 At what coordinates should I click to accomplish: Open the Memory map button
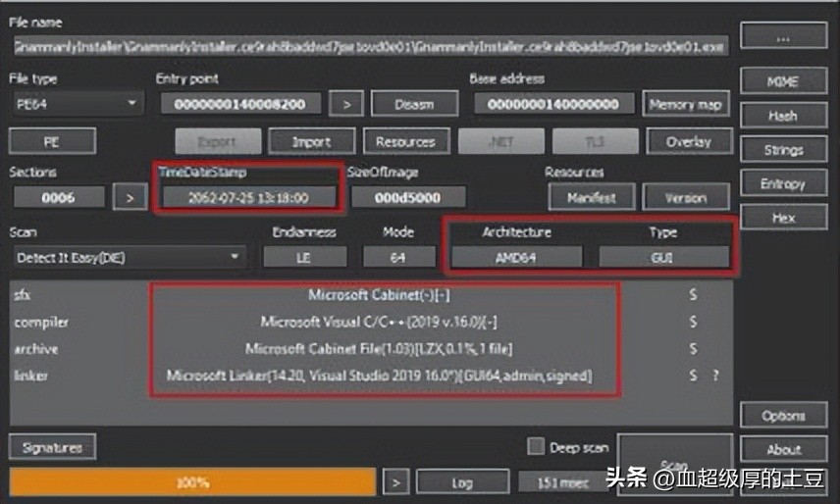686,104
